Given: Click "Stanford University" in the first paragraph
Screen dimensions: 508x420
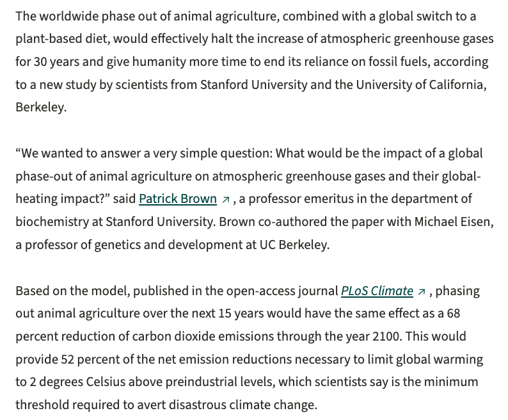Looking at the screenshot, I should (x=253, y=85).
